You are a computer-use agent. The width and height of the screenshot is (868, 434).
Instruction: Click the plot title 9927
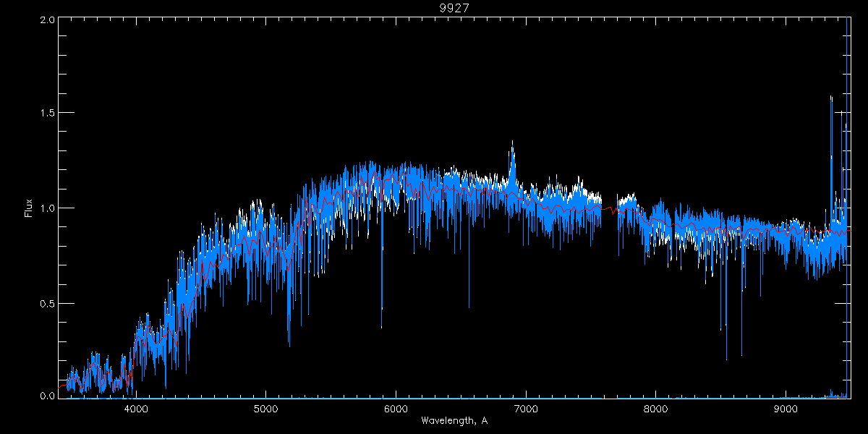pos(453,8)
